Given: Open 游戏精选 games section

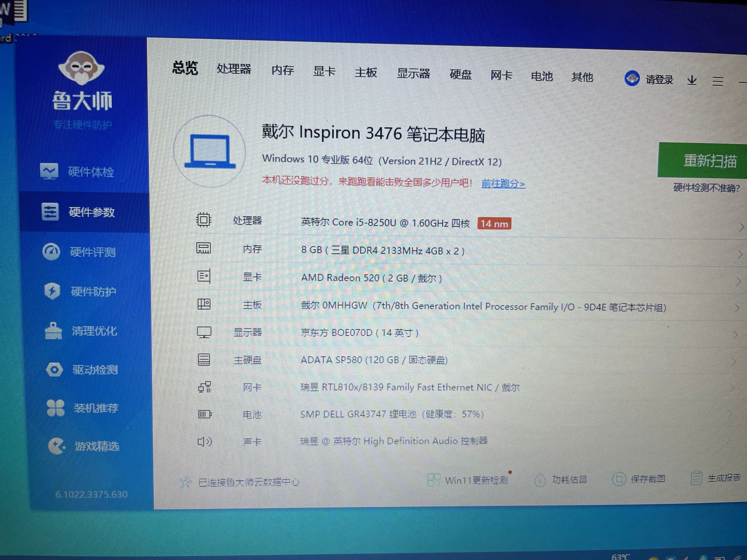Looking at the screenshot, I should pos(84,446).
